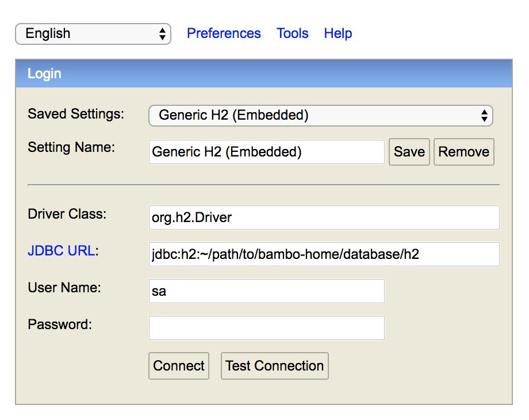Click into the JDBC URL input field

324,254
